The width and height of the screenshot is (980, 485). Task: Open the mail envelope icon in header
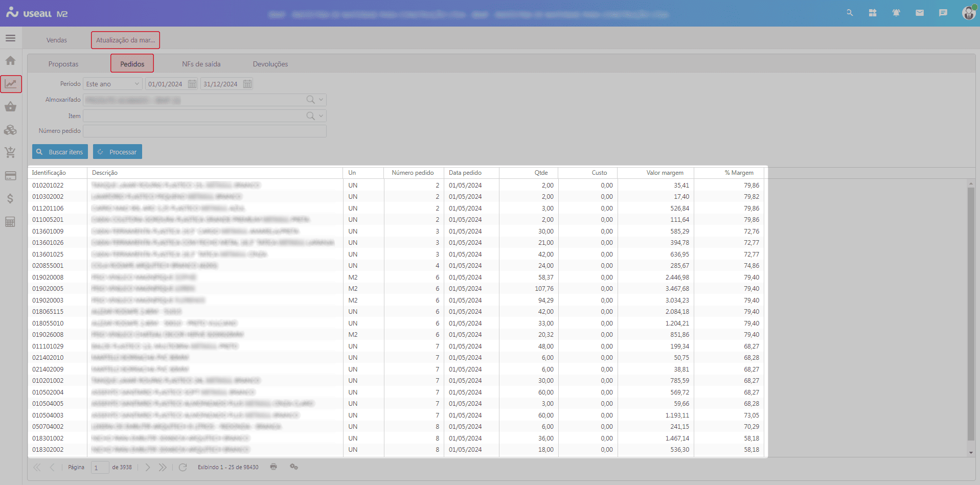coord(920,13)
